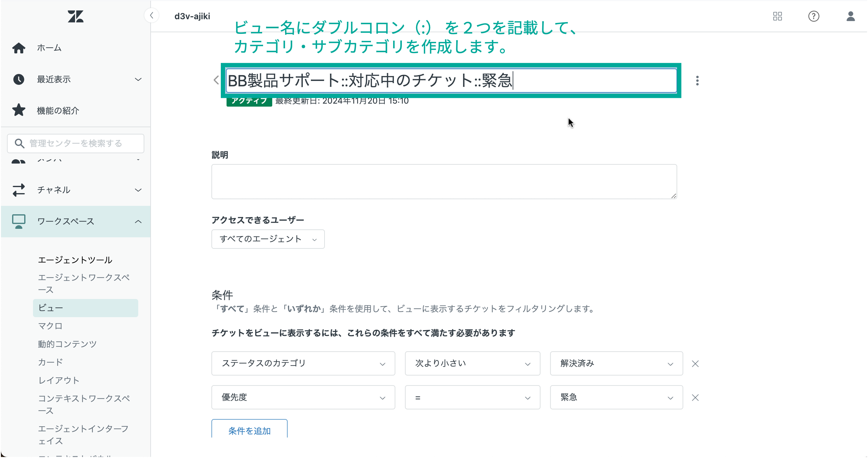The width and height of the screenshot is (868, 458).
Task: Open the = operator dropdown
Action: (x=473, y=398)
